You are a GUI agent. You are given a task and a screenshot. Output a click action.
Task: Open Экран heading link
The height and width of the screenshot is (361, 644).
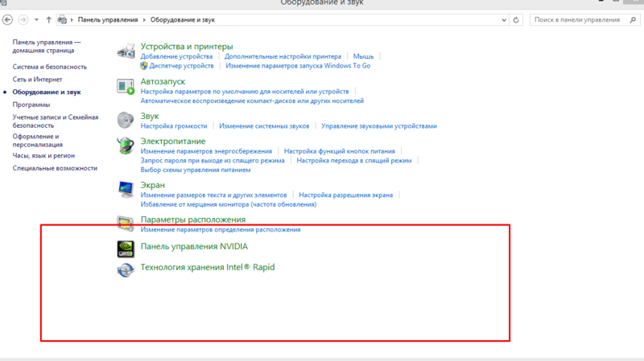tap(152, 185)
